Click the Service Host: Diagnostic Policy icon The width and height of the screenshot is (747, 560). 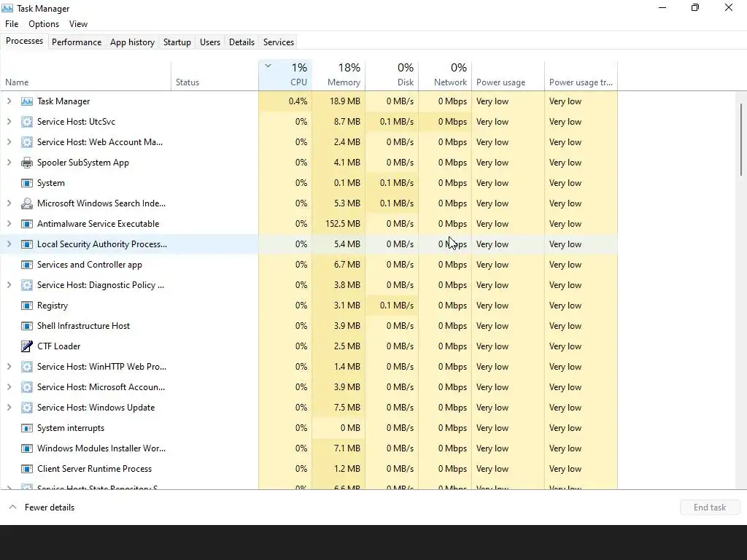coord(27,285)
